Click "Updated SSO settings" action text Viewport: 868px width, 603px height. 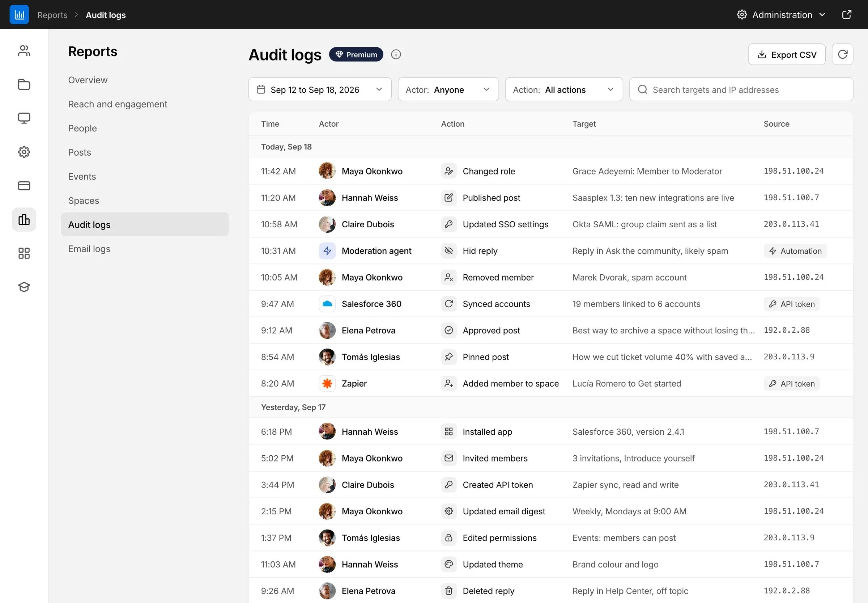(x=505, y=224)
